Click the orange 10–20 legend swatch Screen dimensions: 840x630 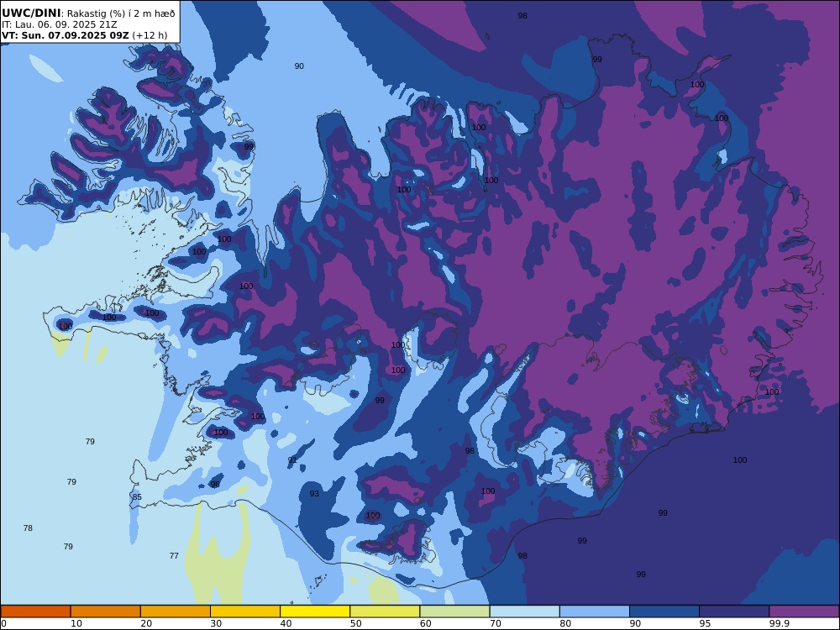coord(106,612)
